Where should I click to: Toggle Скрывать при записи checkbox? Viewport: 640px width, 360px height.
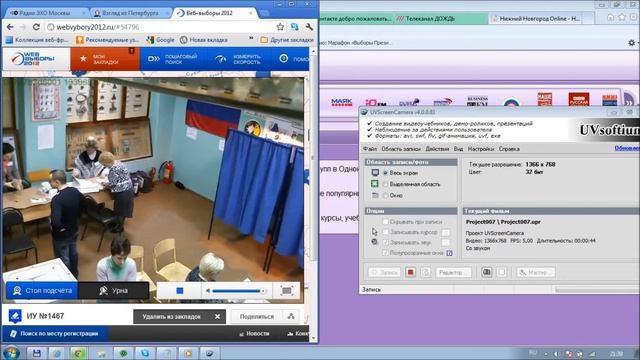tap(385, 222)
